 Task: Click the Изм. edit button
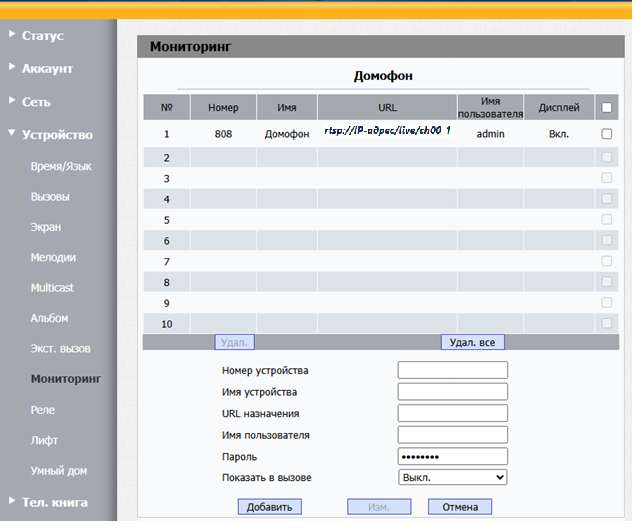click(379, 507)
